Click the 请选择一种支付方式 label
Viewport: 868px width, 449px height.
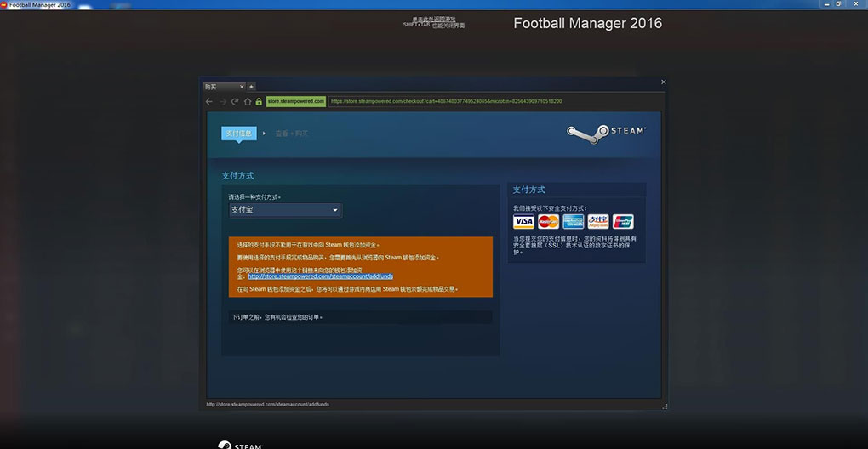click(x=254, y=196)
